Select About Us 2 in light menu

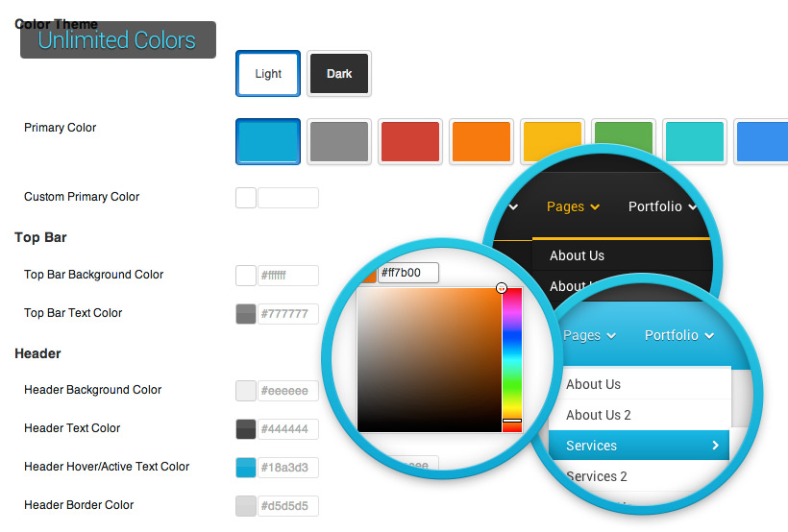tap(599, 415)
